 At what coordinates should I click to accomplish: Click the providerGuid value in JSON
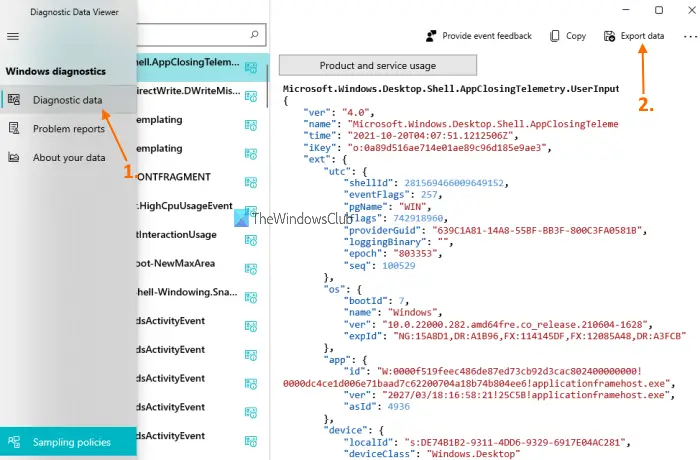(x=537, y=230)
